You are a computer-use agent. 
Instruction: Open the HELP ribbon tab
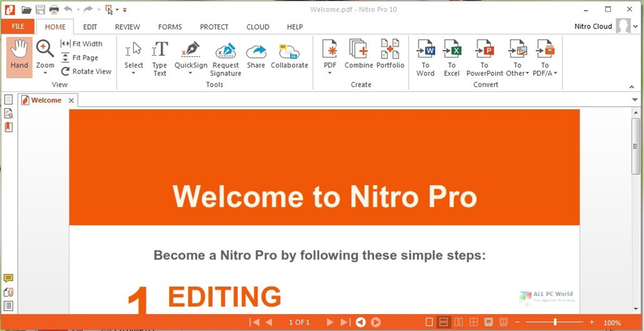(x=294, y=26)
